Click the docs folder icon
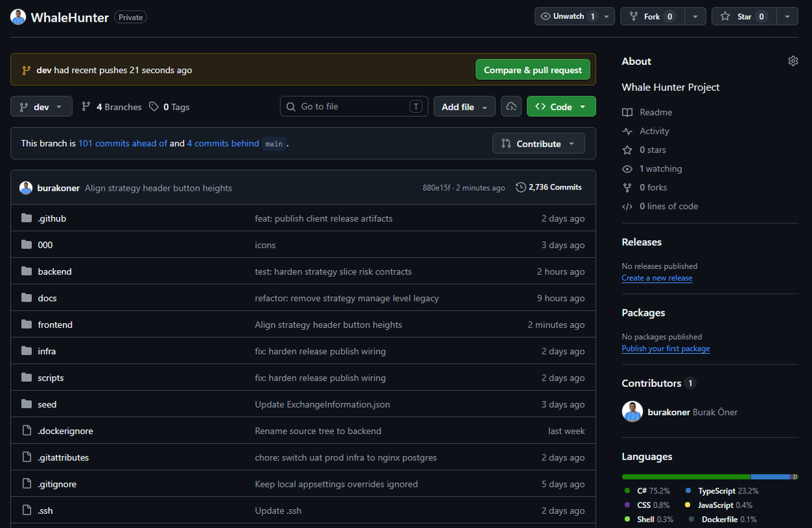812x528 pixels. [x=26, y=298]
